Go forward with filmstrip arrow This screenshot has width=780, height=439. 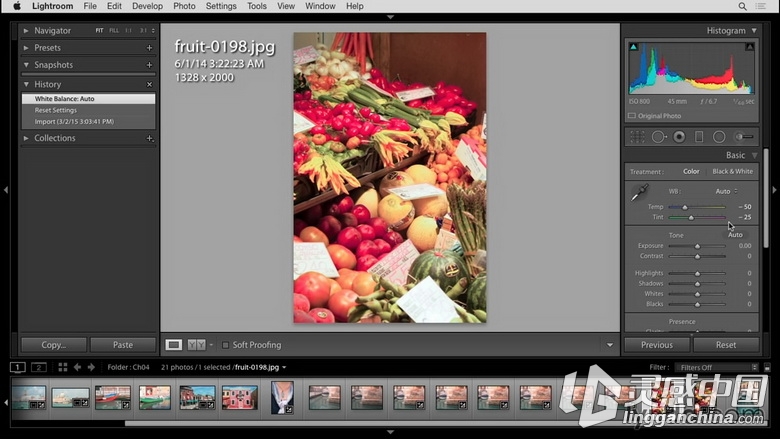pos(91,367)
